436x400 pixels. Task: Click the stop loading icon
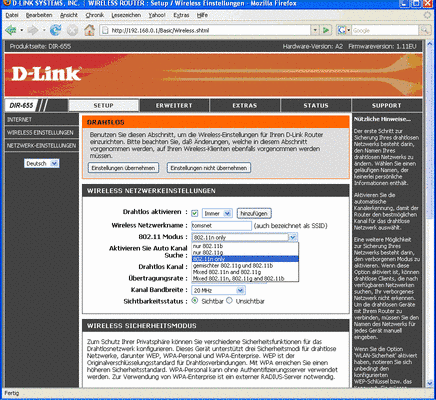click(x=72, y=30)
